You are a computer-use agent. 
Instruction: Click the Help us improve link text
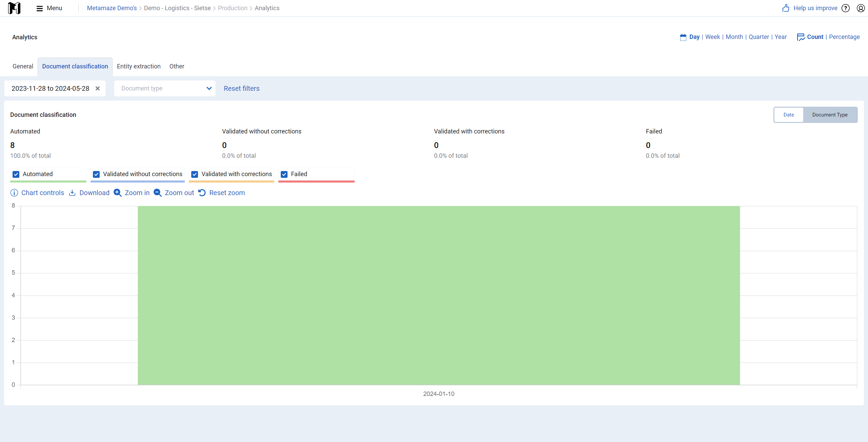click(815, 8)
